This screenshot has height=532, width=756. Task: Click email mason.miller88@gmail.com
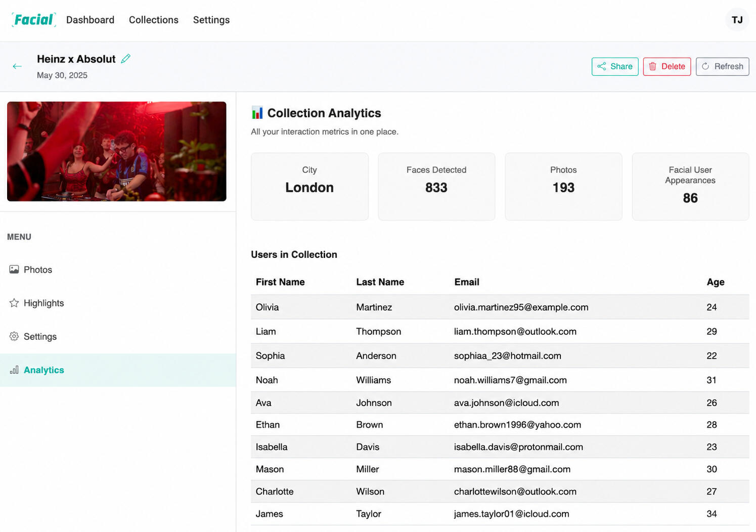(512, 469)
